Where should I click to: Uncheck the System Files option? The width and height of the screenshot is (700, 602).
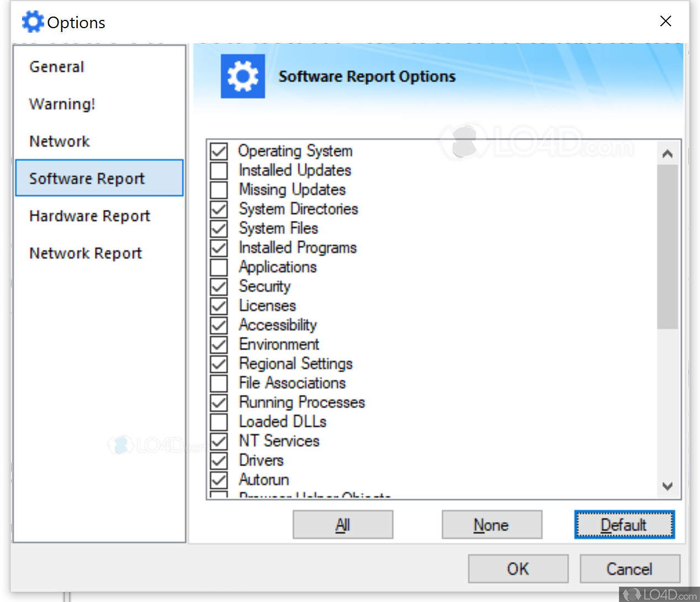pos(219,228)
